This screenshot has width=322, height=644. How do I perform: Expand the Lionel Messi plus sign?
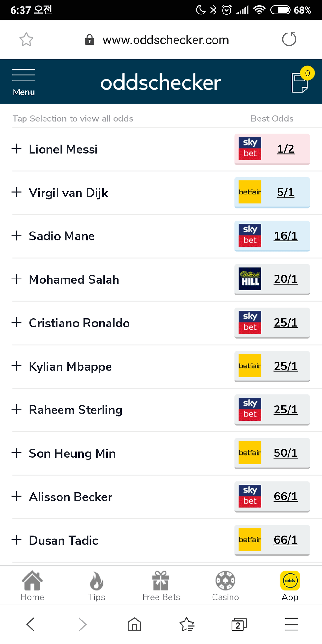tap(16, 149)
